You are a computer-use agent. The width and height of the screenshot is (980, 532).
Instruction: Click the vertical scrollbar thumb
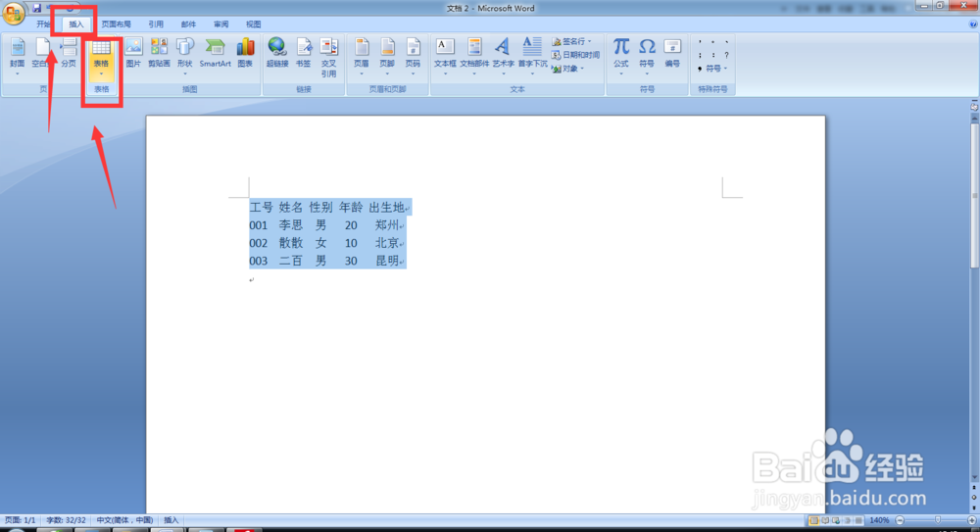click(x=974, y=195)
